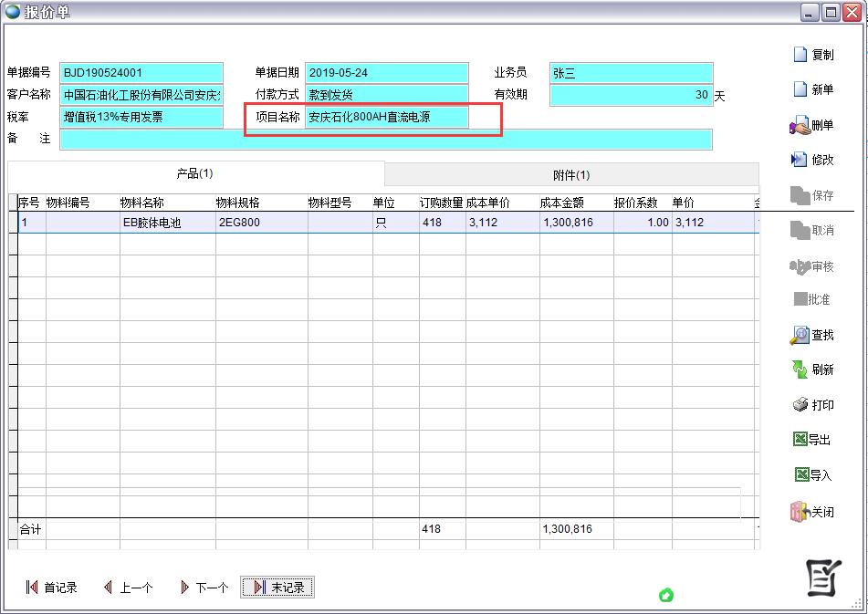This screenshot has width=868, height=614.
Task: Click the 复制 (copy) document icon
Action: (800, 55)
